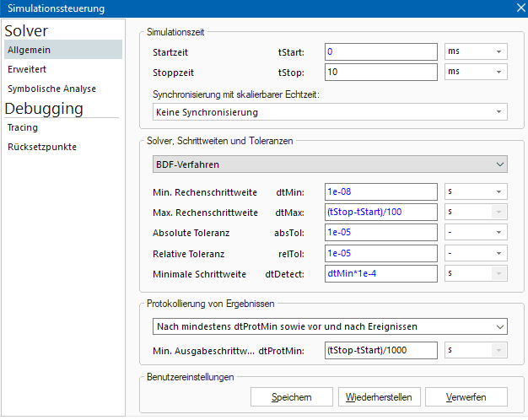This screenshot has width=528, height=420.
Task: Open Symbolische Analyse settings page
Action: coord(51,88)
